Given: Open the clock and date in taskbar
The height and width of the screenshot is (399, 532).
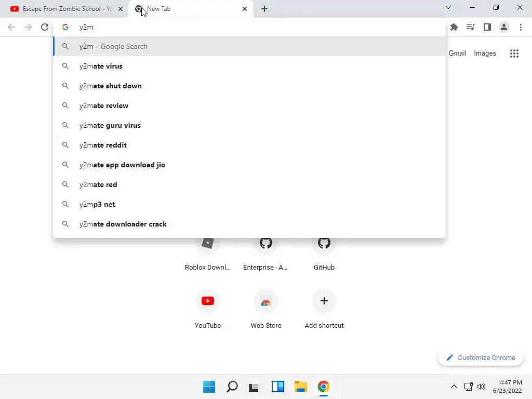Looking at the screenshot, I should 507,387.
